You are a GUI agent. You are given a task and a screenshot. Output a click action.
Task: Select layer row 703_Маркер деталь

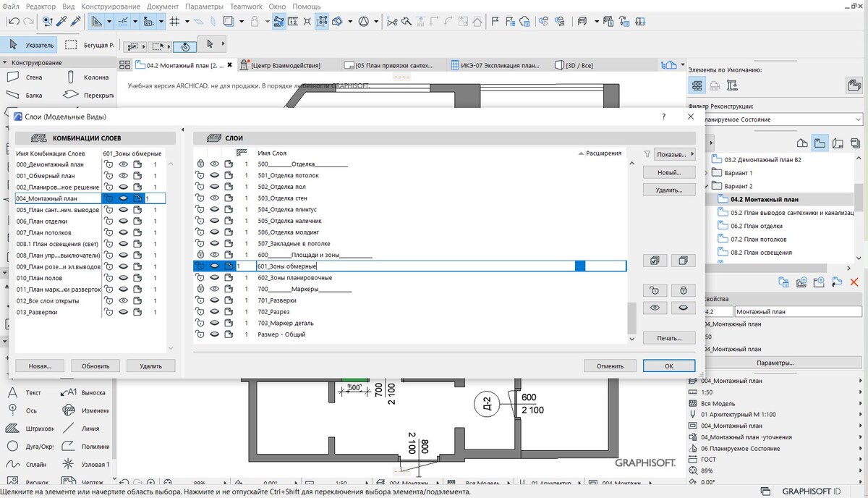[x=410, y=323]
